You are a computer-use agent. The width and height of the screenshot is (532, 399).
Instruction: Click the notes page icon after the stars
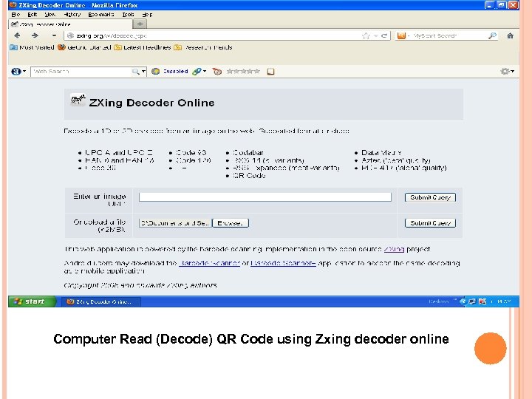click(x=270, y=72)
